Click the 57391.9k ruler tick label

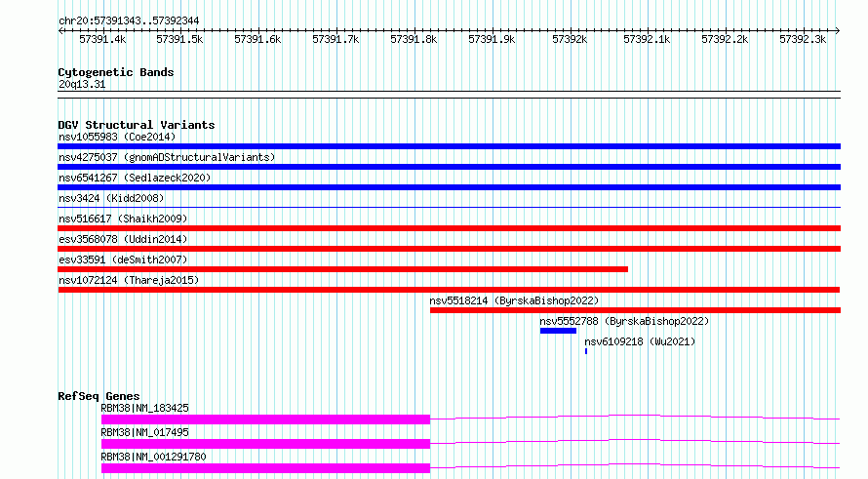coord(492,39)
